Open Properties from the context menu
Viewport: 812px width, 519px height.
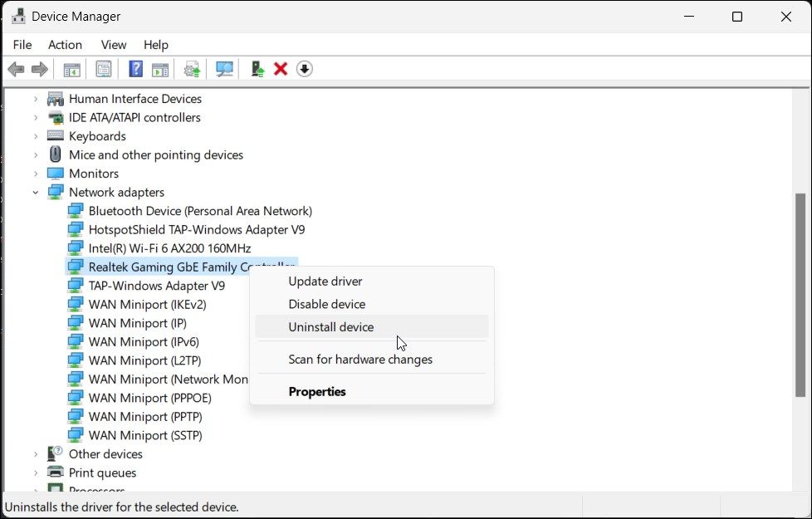pyautogui.click(x=317, y=391)
